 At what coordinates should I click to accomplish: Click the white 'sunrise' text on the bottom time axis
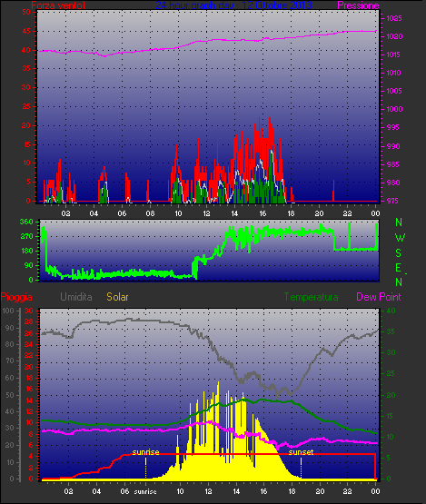pyautogui.click(x=145, y=492)
